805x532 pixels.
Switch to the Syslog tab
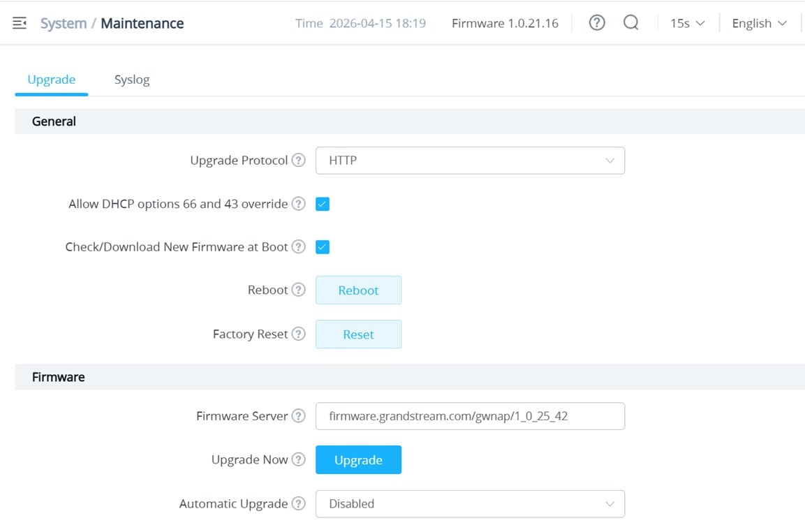click(132, 80)
